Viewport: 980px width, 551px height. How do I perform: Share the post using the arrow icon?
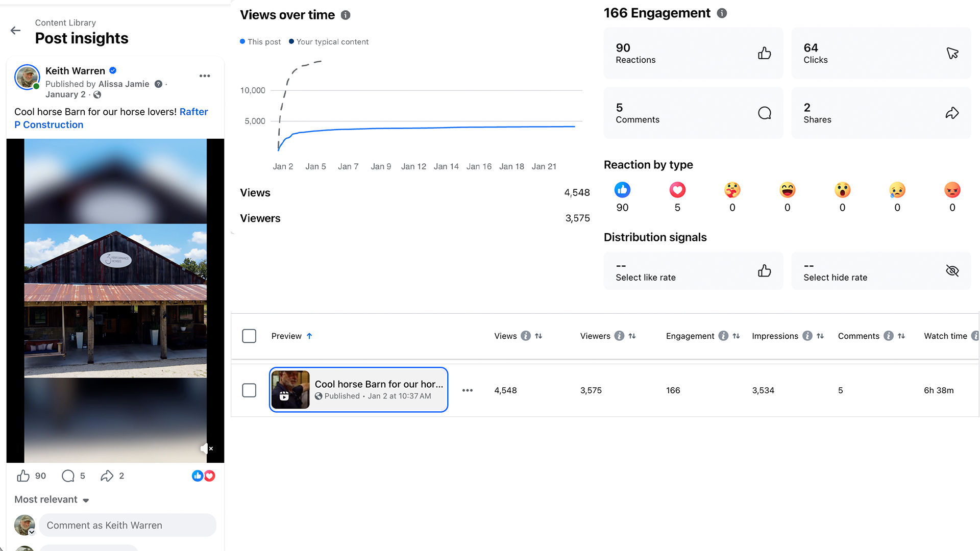pyautogui.click(x=107, y=476)
